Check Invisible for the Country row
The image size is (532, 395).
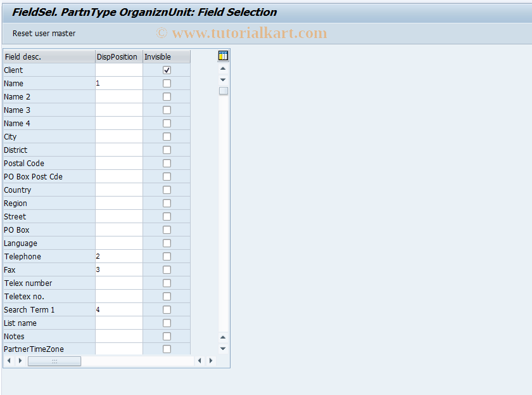pyautogui.click(x=167, y=190)
